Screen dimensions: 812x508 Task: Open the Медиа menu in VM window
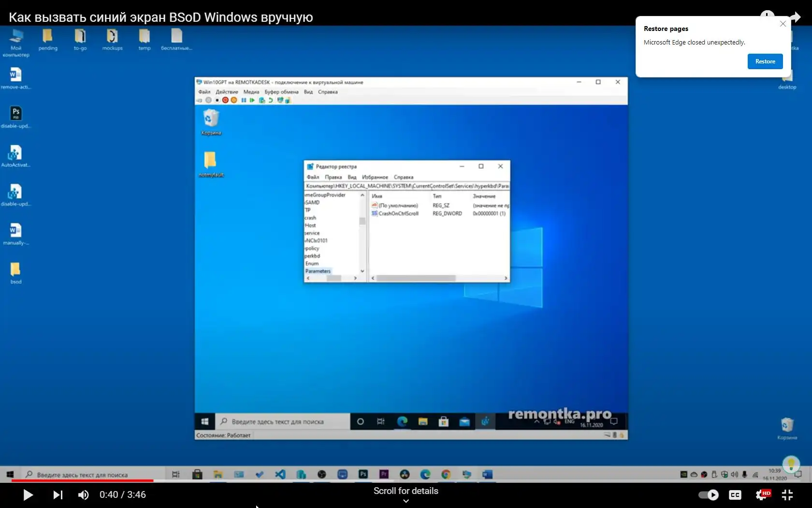coord(251,92)
